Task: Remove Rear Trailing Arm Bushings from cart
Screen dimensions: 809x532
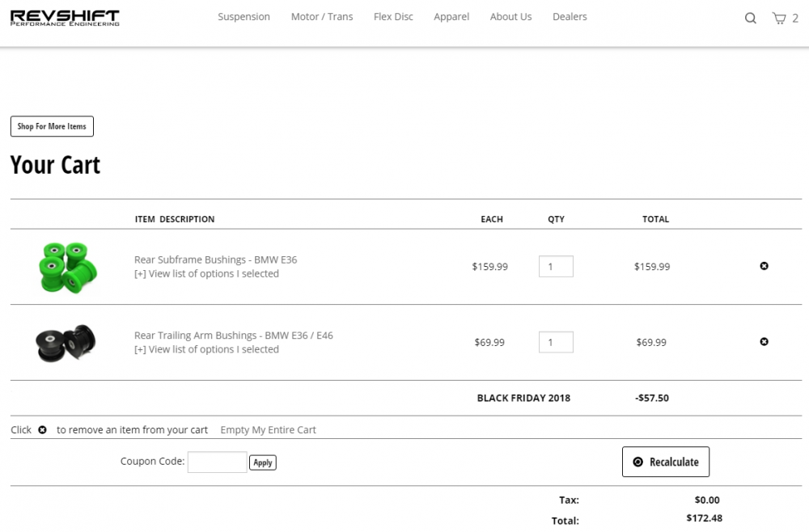Action: 765,342
